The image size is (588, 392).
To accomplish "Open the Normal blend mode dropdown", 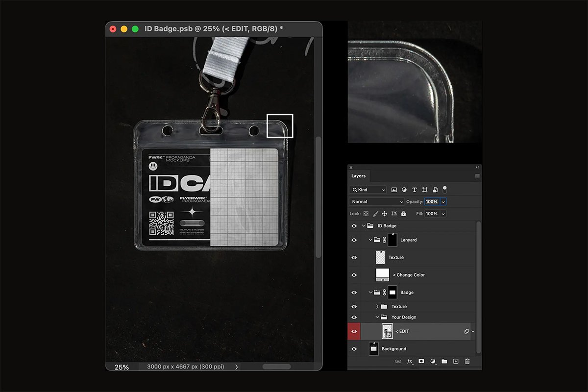I will tap(377, 201).
